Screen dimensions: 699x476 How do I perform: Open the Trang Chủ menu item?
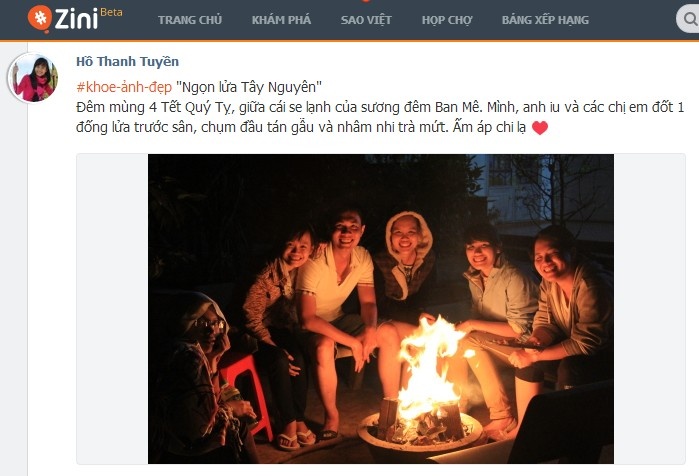coord(190,20)
